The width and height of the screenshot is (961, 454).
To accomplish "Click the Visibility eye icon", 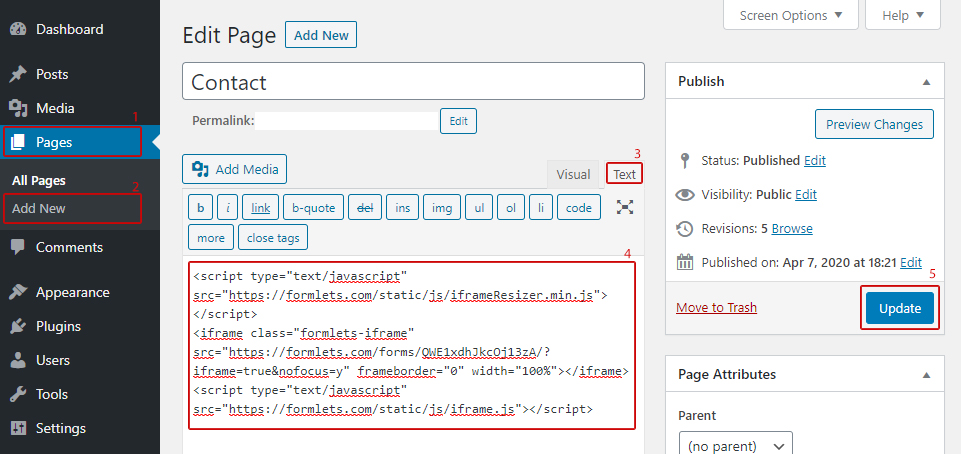I will point(685,195).
